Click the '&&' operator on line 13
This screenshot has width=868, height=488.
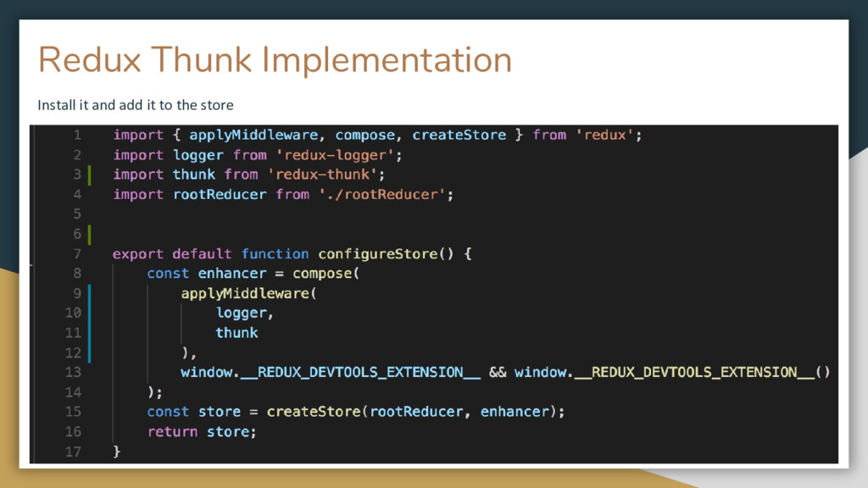tap(498, 373)
